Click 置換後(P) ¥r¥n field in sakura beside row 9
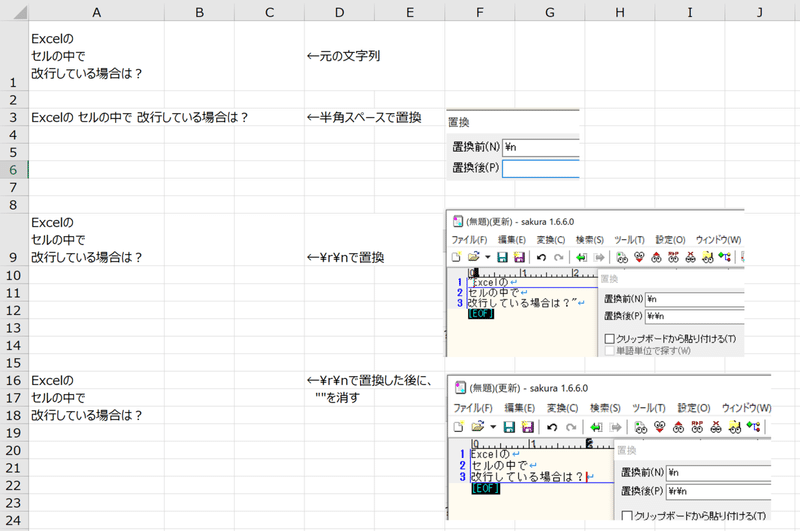 pyautogui.click(x=695, y=316)
